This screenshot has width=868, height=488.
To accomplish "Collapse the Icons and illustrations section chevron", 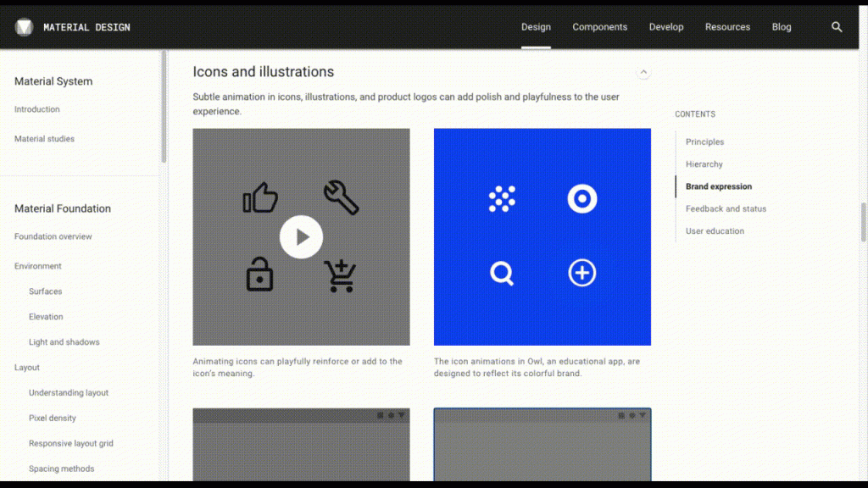I will 643,72.
